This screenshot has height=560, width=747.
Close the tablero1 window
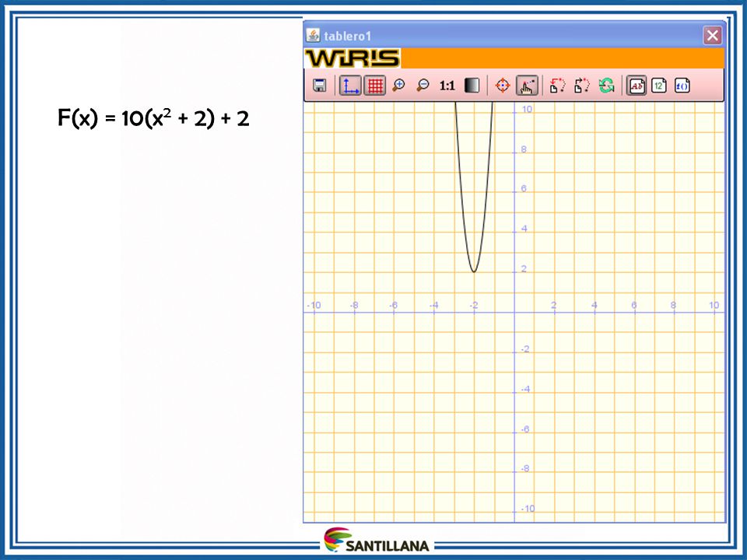713,35
